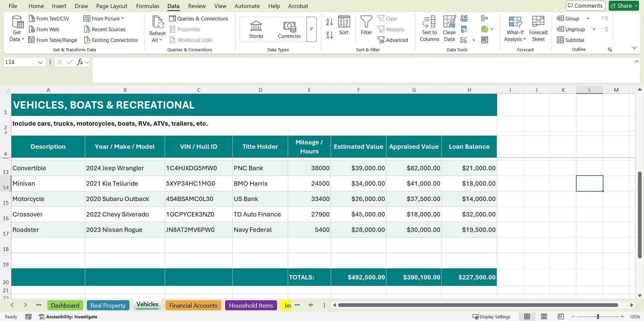The height and width of the screenshot is (321, 644).
Task: Click the Subtotal outline command
Action: point(571,40)
